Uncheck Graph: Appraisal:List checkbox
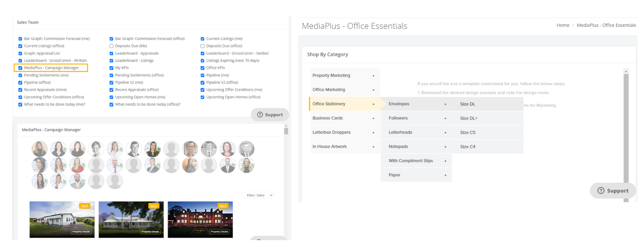This screenshot has width=644, height=244. point(20,53)
